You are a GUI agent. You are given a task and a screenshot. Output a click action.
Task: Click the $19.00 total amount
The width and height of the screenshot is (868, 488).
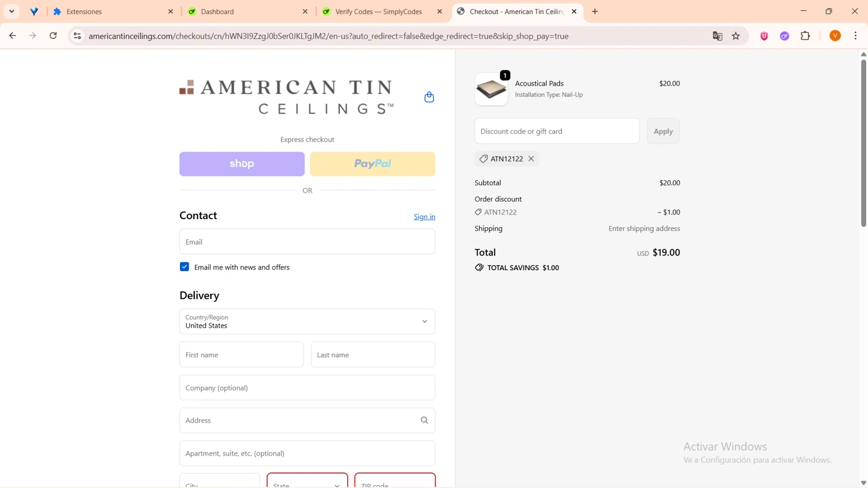pos(666,252)
